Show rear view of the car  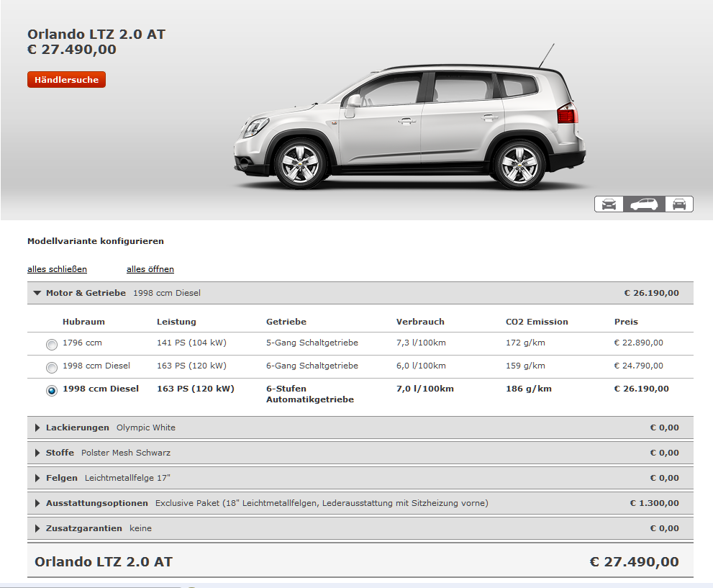coord(679,204)
